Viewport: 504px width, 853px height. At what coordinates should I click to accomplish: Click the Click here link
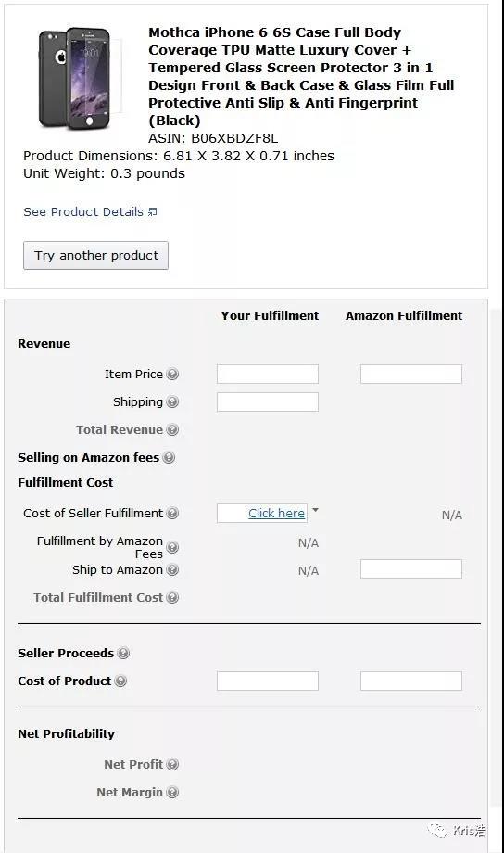coord(276,513)
